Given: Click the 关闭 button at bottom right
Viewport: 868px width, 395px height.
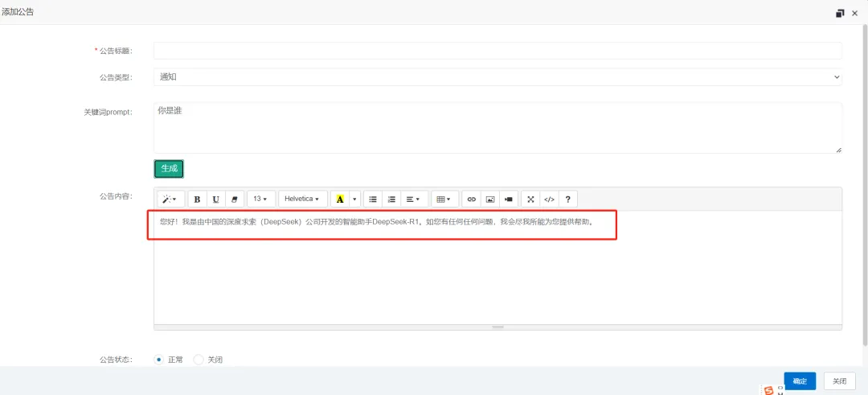Looking at the screenshot, I should pos(840,381).
